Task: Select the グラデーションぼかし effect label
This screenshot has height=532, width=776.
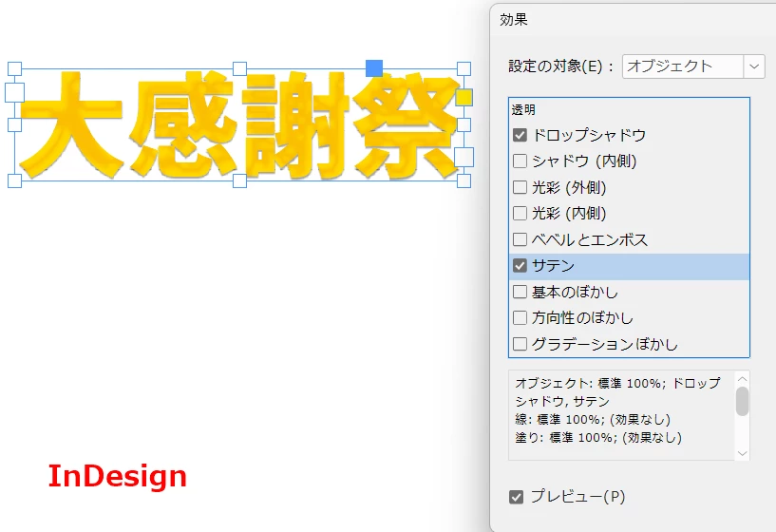Action: (x=605, y=345)
